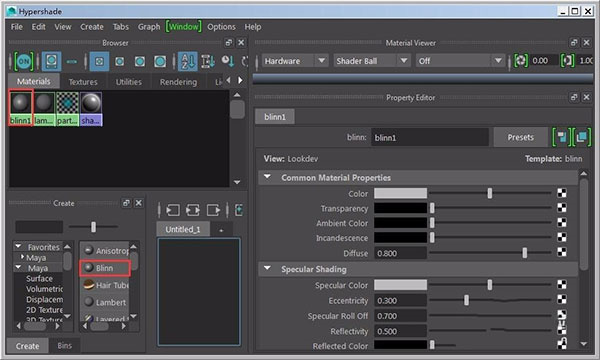Select Anisotropic in the Create list

point(104,251)
